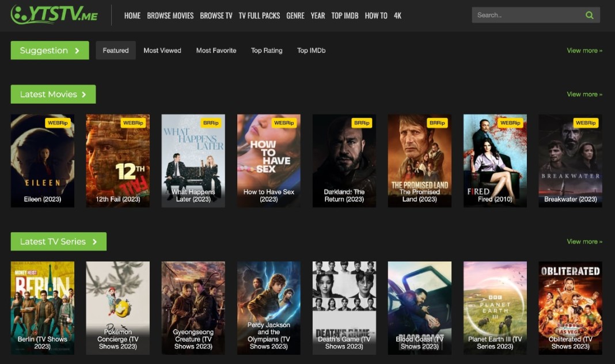
Task: Open View more for Latest TV Series
Action: point(584,241)
